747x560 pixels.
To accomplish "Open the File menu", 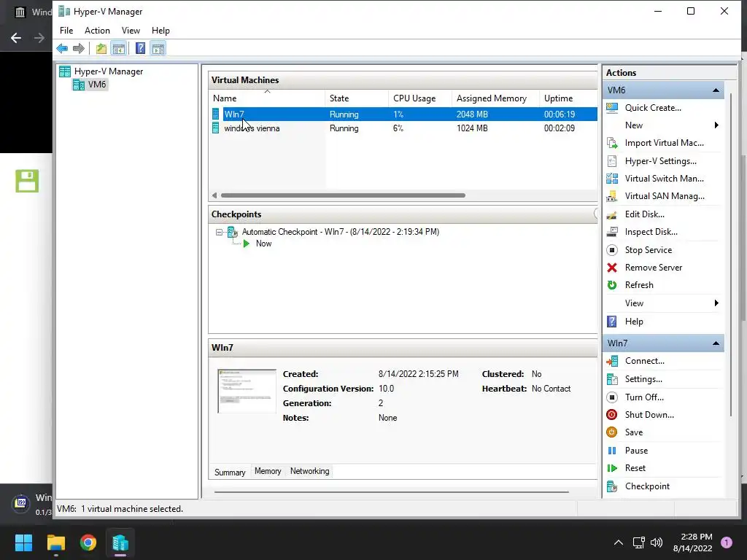I will 66,31.
